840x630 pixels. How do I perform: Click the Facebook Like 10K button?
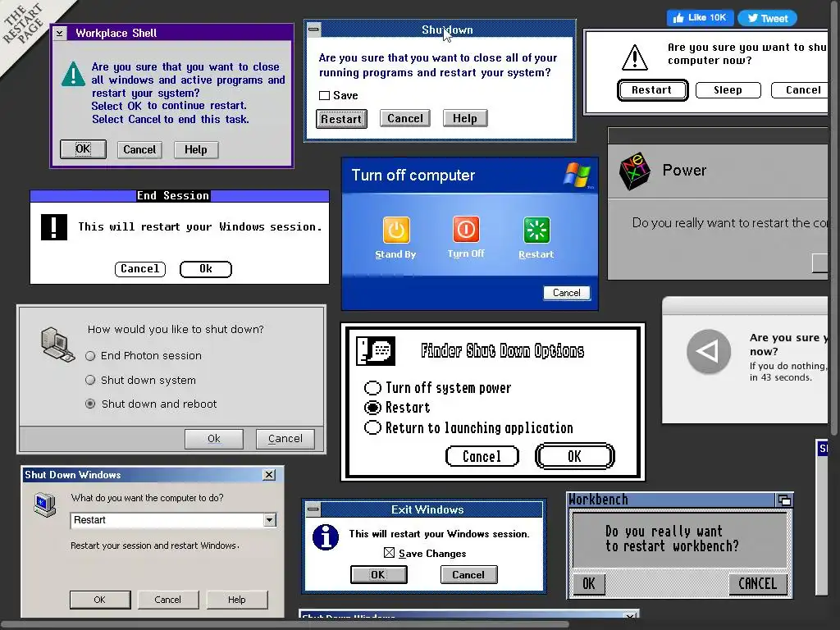tap(701, 18)
